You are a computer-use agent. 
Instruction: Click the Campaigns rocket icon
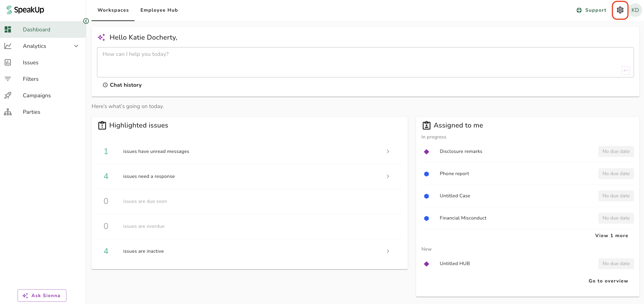[8, 95]
